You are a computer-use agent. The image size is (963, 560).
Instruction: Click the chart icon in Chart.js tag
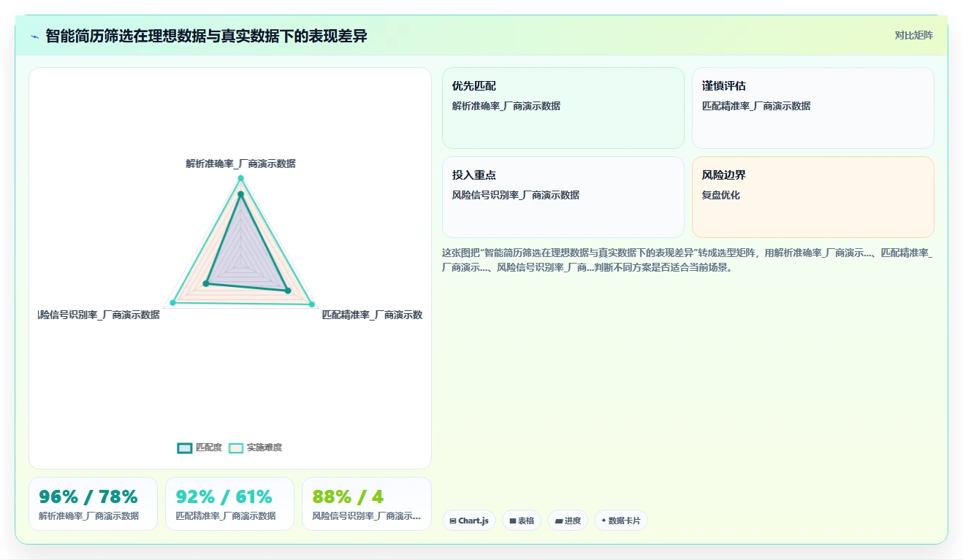[453, 521]
